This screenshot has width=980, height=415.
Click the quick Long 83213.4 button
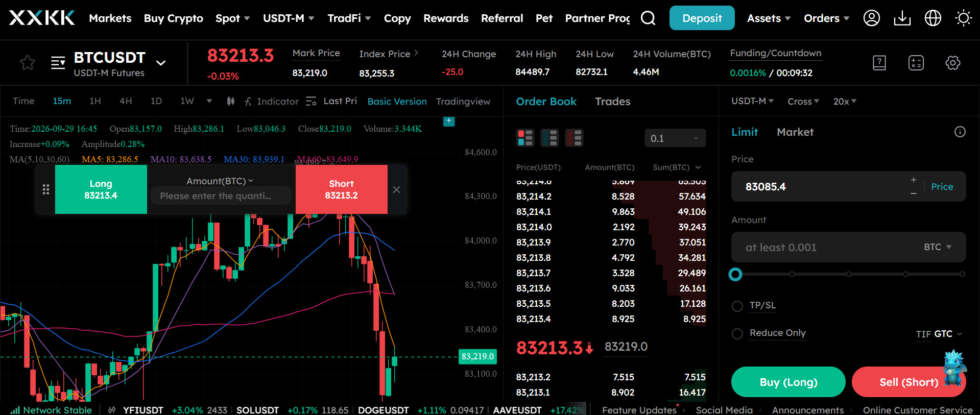[101, 189]
